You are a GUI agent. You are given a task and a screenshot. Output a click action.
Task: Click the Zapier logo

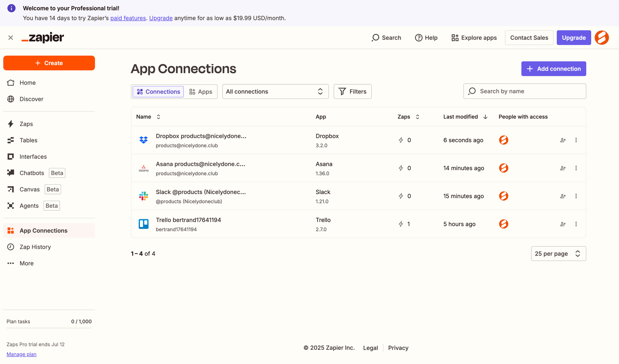click(43, 38)
